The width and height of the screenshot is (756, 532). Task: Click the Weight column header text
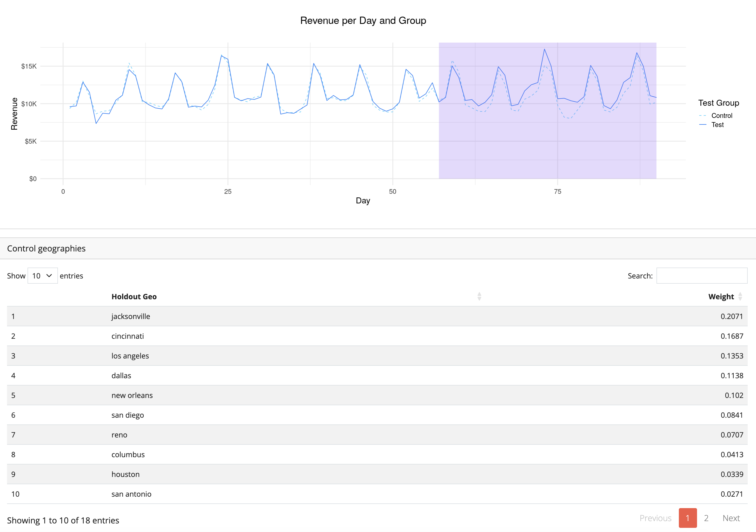(x=721, y=297)
